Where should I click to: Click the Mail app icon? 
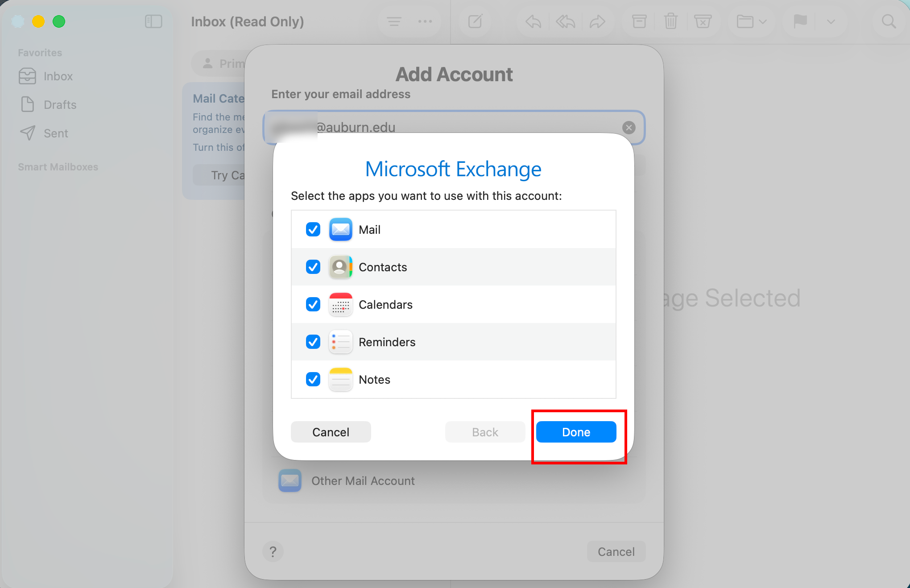(341, 229)
